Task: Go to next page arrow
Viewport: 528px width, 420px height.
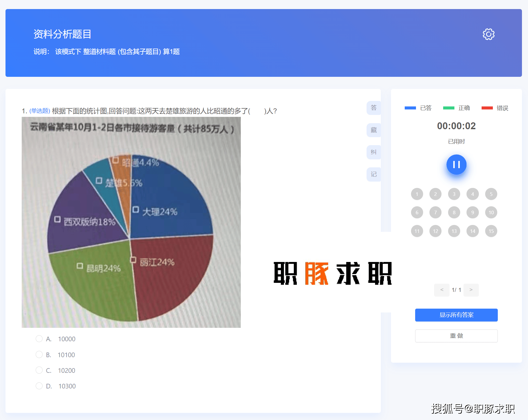Action: 471,290
